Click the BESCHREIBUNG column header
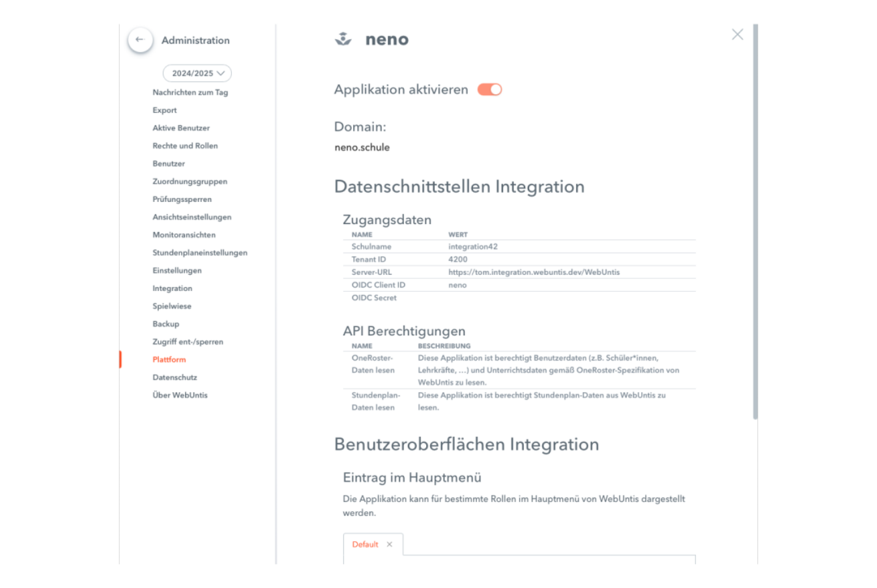This screenshot has height=588, width=877. click(444, 346)
